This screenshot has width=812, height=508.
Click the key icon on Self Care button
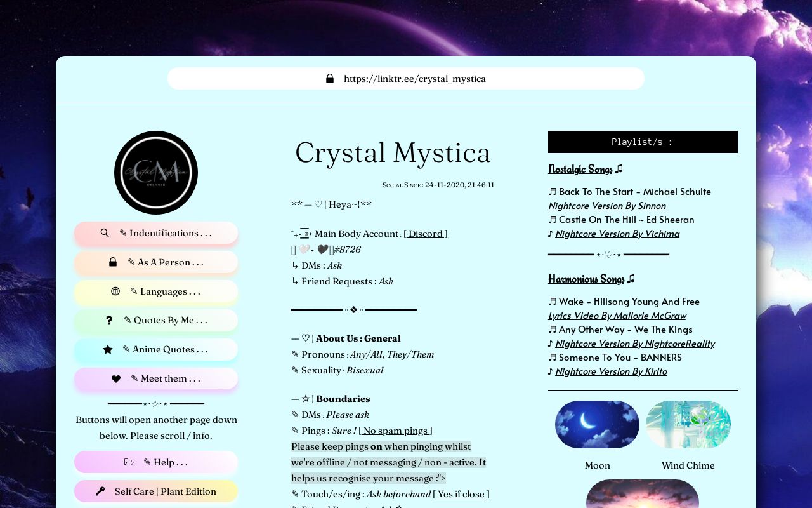[x=100, y=491]
